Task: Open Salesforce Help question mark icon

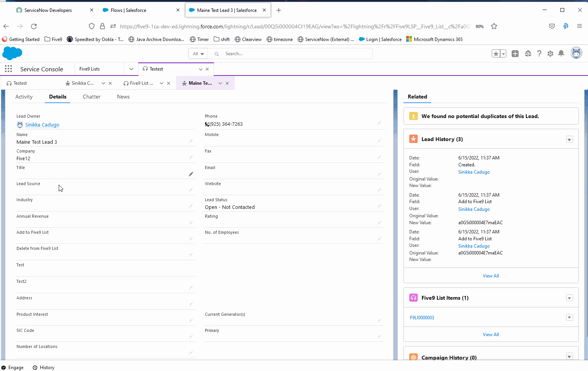Action: point(539,54)
